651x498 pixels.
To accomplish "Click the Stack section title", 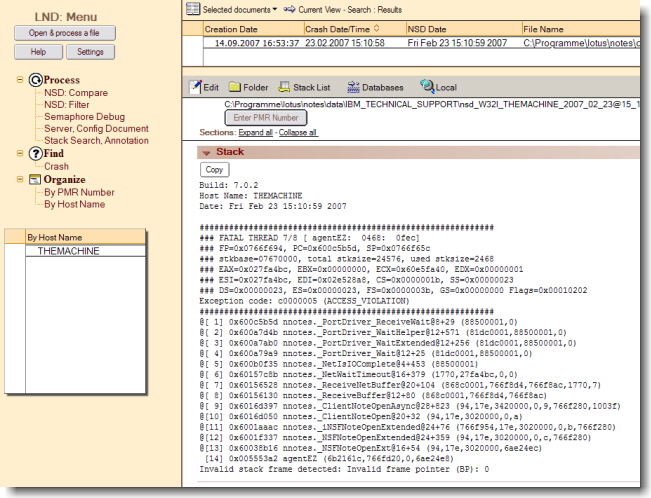I will point(230,152).
